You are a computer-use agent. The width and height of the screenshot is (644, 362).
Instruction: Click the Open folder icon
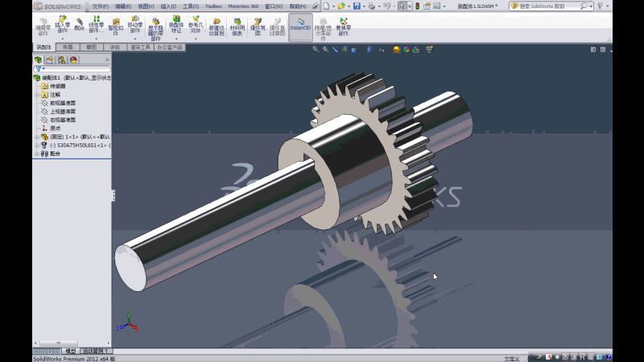[341, 6]
